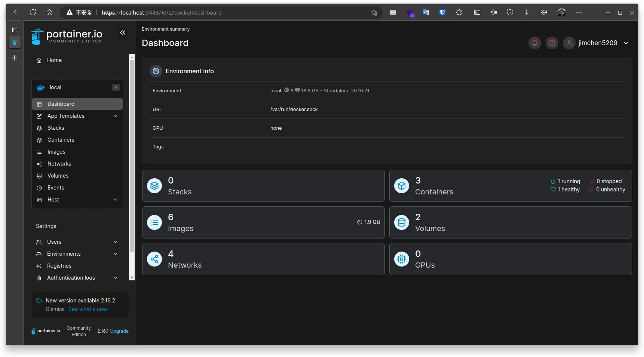Open the Volumes dashboard tile

pos(510,223)
